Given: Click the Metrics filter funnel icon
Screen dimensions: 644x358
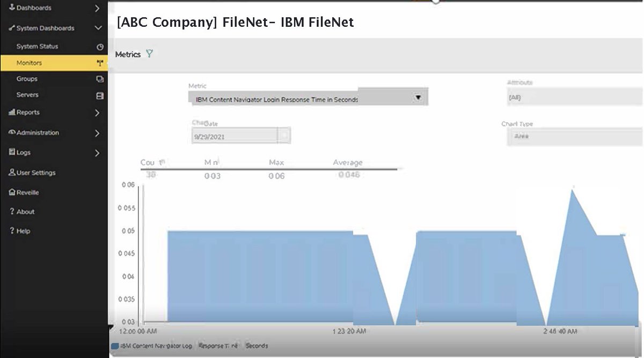Looking at the screenshot, I should pyautogui.click(x=149, y=54).
